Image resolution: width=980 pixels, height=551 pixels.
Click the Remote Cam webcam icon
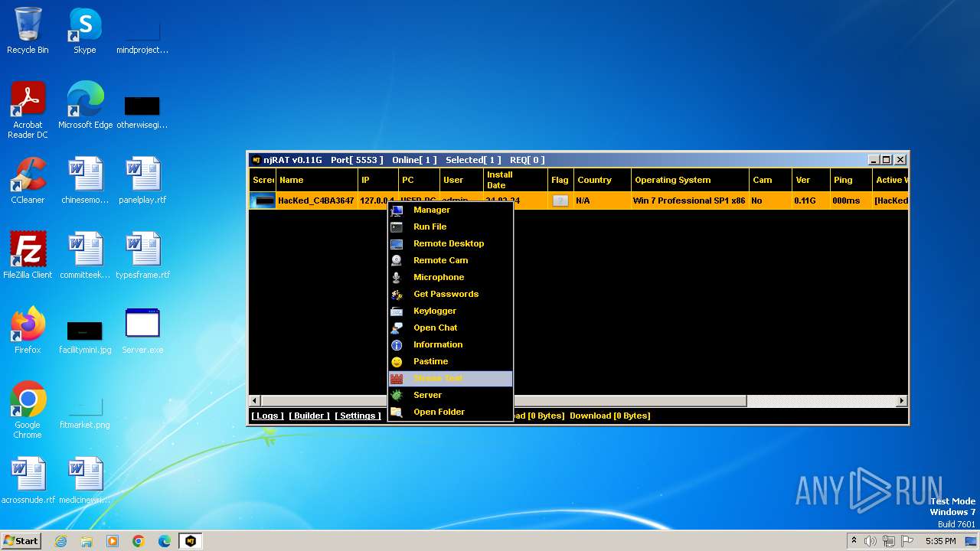coord(397,261)
